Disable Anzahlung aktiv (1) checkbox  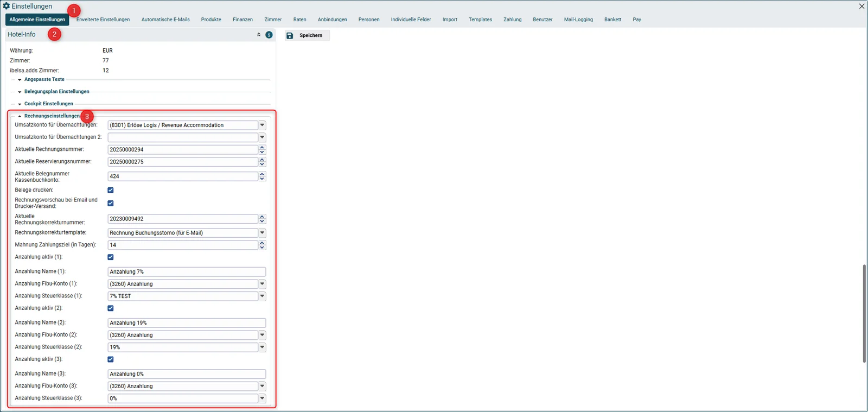111,257
